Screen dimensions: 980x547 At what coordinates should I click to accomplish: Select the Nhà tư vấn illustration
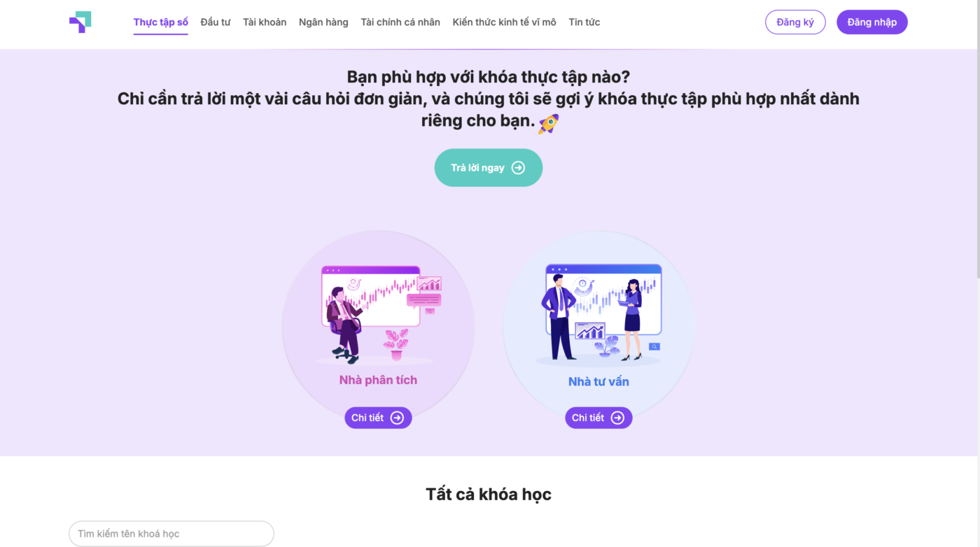click(x=599, y=314)
